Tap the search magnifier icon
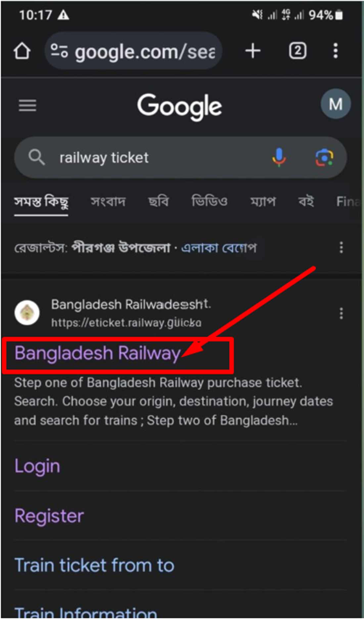Image resolution: width=364 pixels, height=620 pixels. pos(36,157)
